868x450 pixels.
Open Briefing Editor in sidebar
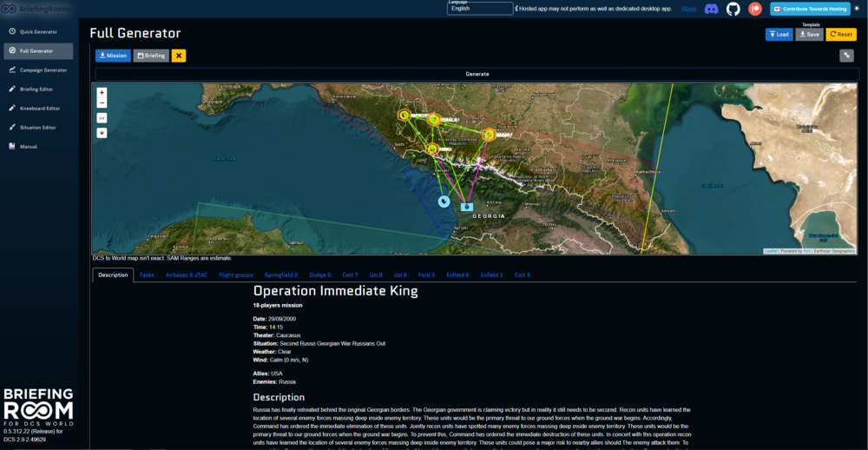coord(38,89)
